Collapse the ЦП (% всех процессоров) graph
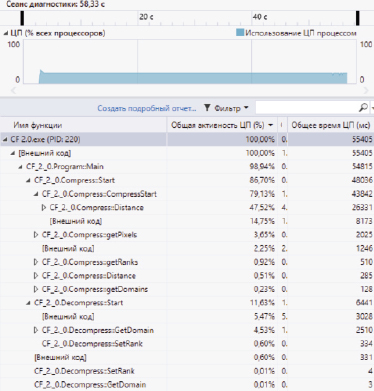This screenshot has height=391, width=374. point(5,33)
